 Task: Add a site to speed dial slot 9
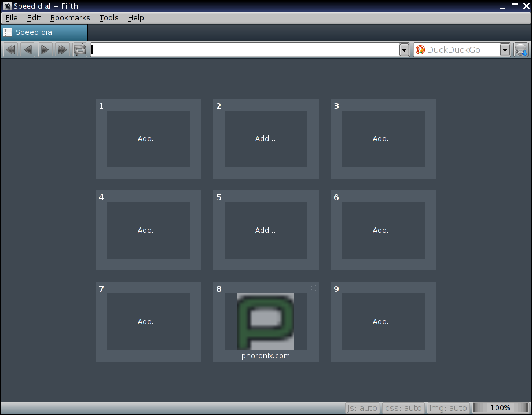pos(383,322)
